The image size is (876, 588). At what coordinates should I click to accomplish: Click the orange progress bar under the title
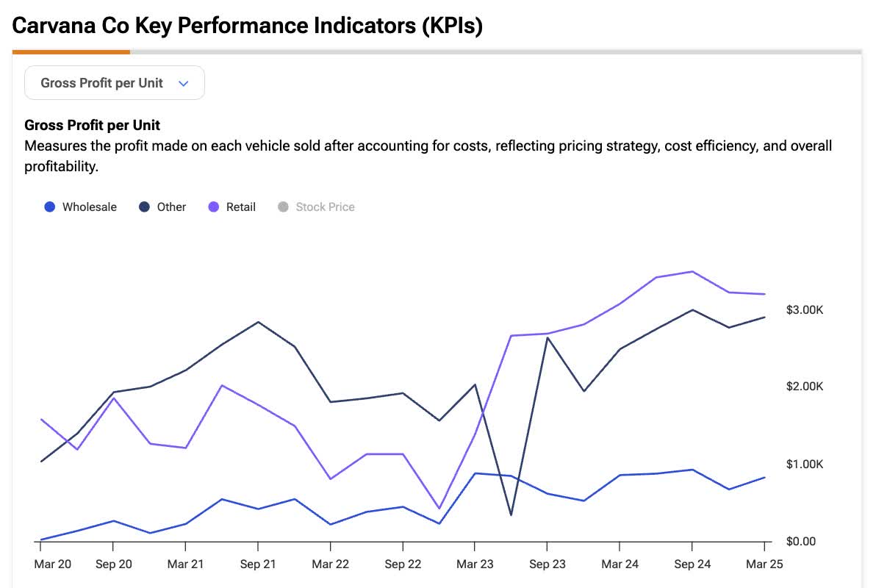pos(71,51)
